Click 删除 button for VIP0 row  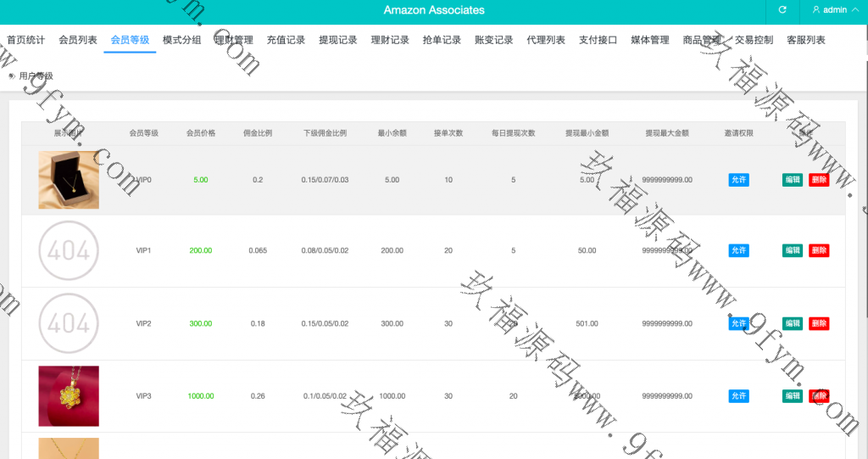[x=818, y=180]
